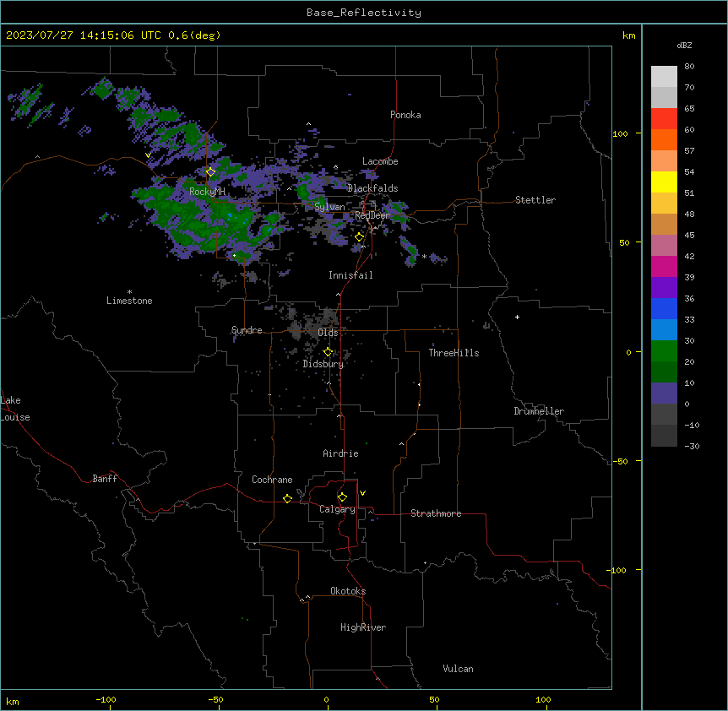
Task: Click the HighRiver label
Action: [x=363, y=627]
